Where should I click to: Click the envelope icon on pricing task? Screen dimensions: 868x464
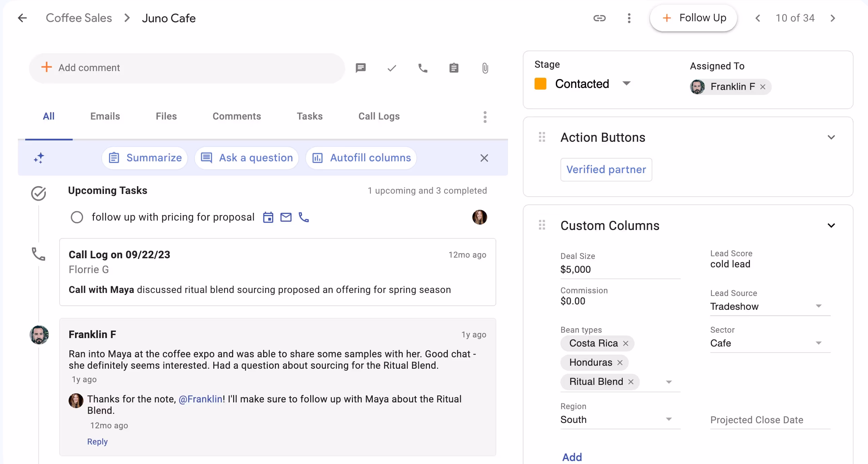point(286,218)
